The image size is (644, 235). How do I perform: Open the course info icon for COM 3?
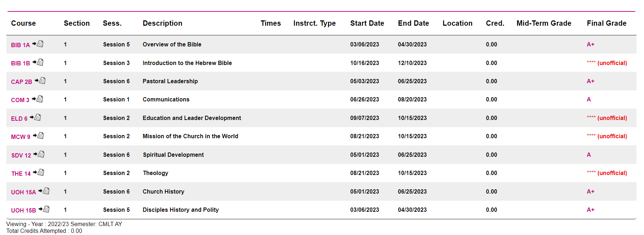click(38, 99)
